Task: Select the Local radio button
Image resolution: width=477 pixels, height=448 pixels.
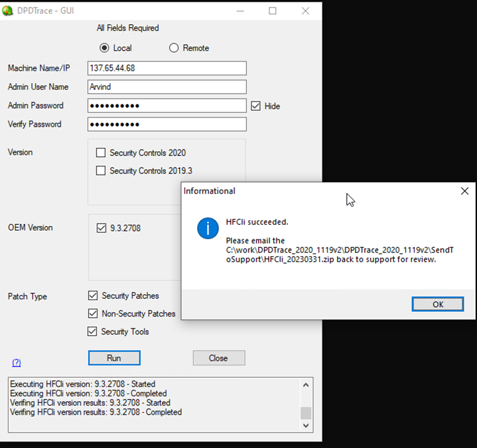Action: 104,48
